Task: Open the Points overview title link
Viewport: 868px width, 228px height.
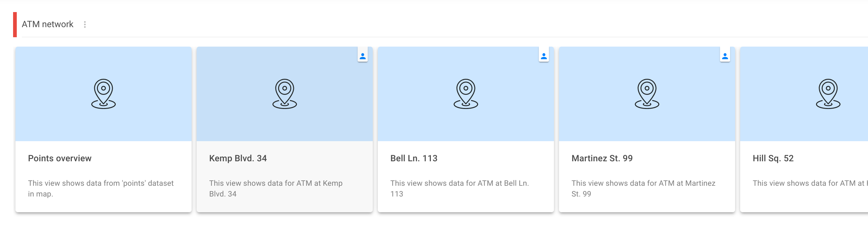Action: point(60,158)
